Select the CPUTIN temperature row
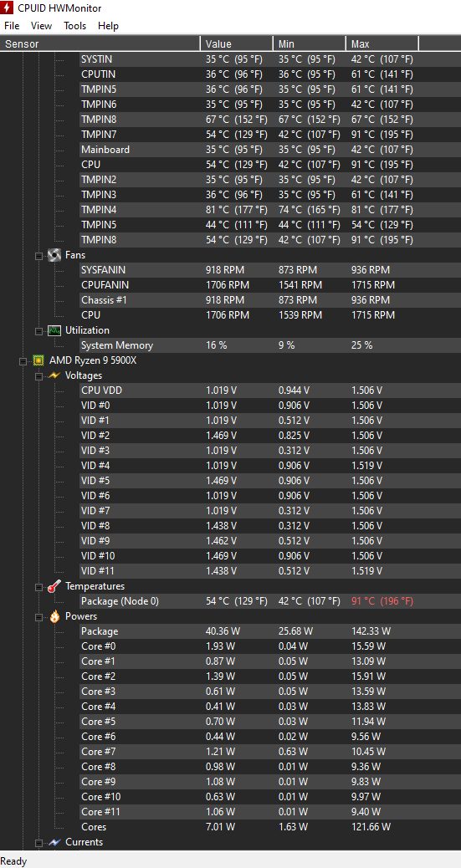 pos(270,74)
